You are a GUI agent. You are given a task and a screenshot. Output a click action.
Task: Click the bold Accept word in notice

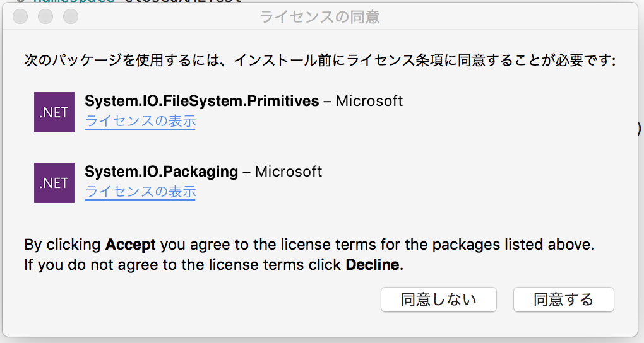131,245
